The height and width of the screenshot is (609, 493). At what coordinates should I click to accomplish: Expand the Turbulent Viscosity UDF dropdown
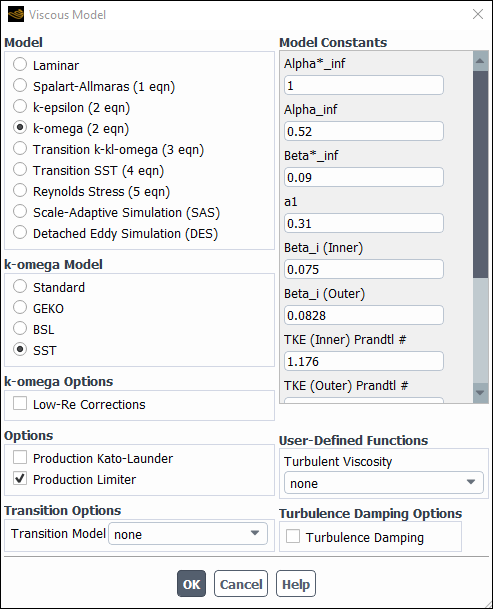[x=384, y=483]
